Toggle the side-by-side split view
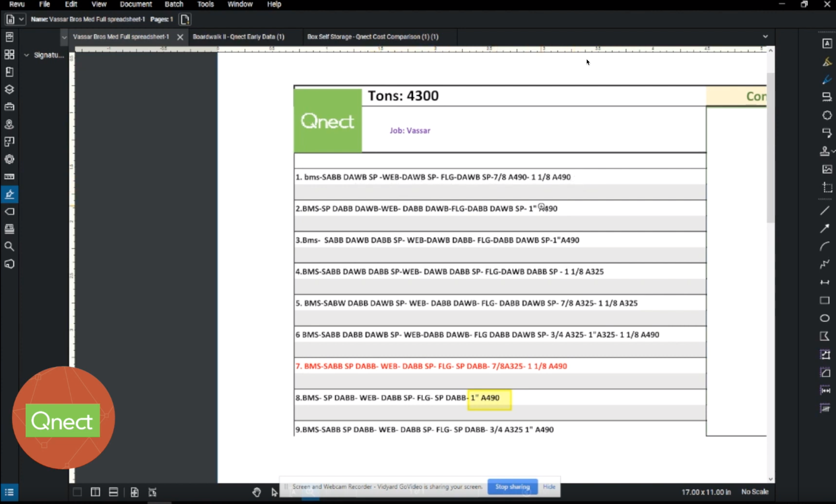Screen dimensions: 836x504 (x=95, y=492)
